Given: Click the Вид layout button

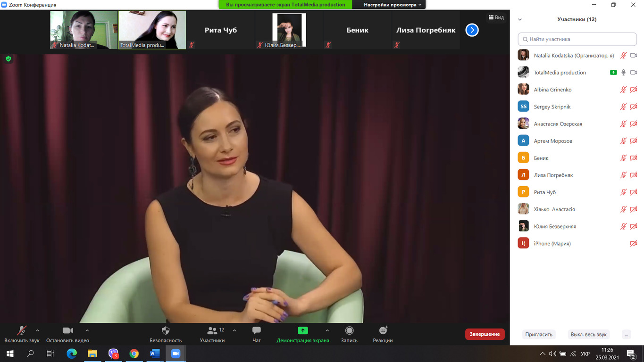Looking at the screenshot, I should tap(496, 17).
